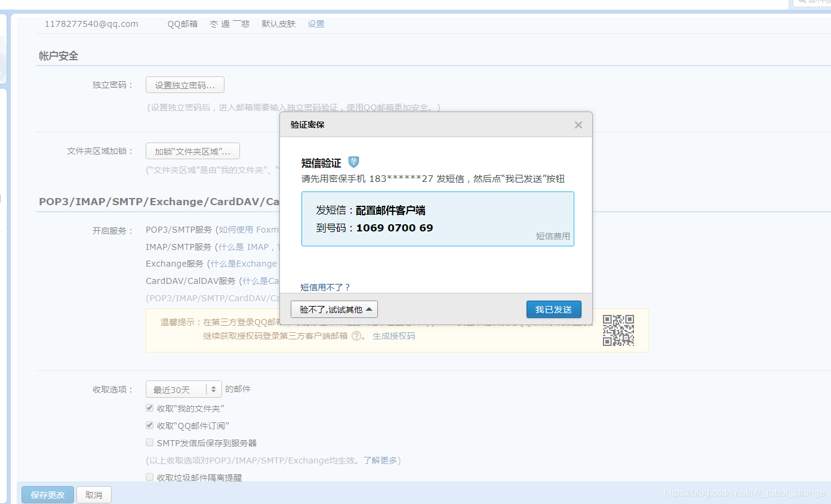Open the 短信费用 link

553,236
